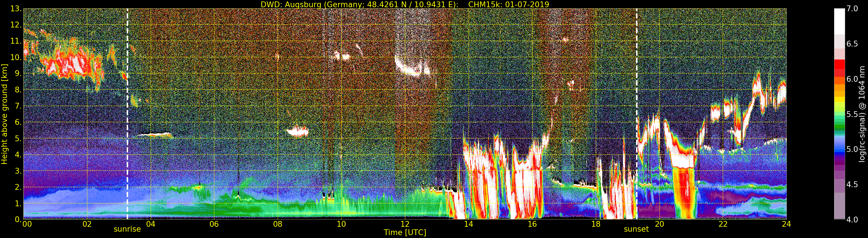The width and height of the screenshot is (868, 238).
Task: Click the y-axis tick label '6.'
Action: [18, 122]
